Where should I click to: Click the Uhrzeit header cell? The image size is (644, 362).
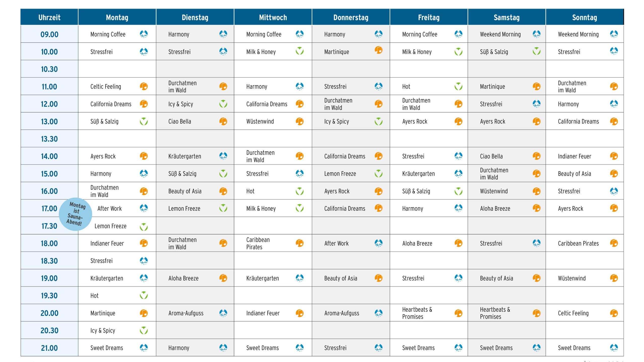pyautogui.click(x=49, y=17)
